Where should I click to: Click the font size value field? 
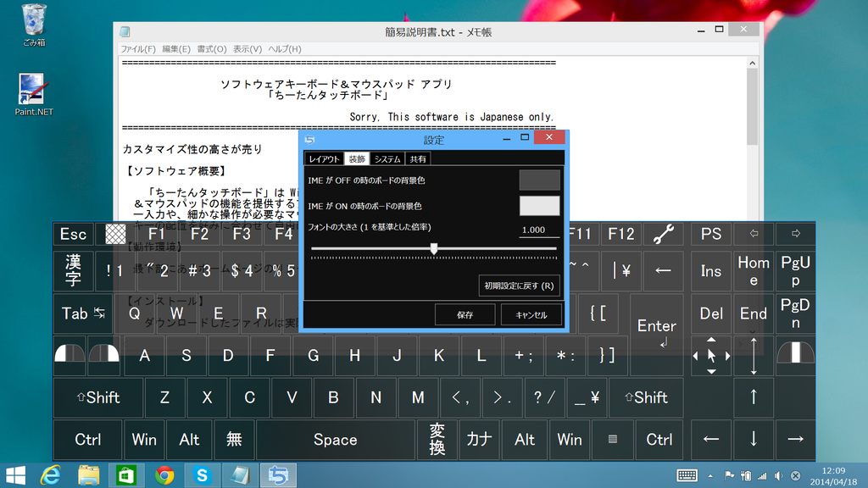[x=538, y=230]
